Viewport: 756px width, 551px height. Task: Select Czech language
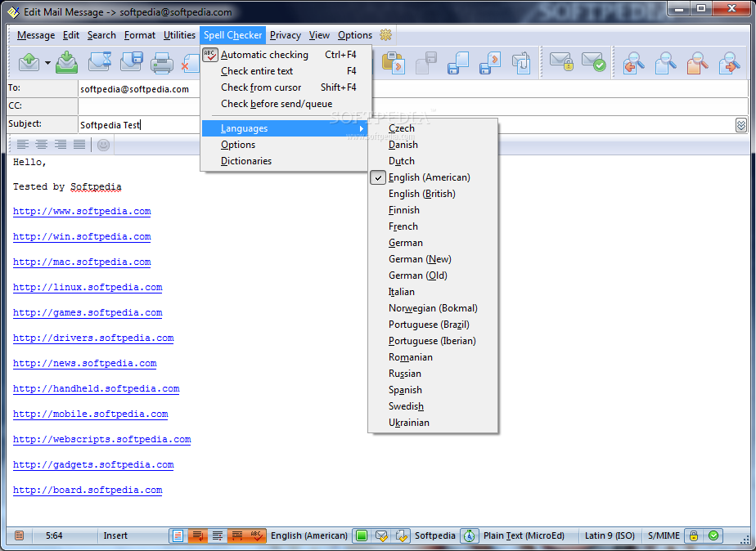(x=433, y=128)
